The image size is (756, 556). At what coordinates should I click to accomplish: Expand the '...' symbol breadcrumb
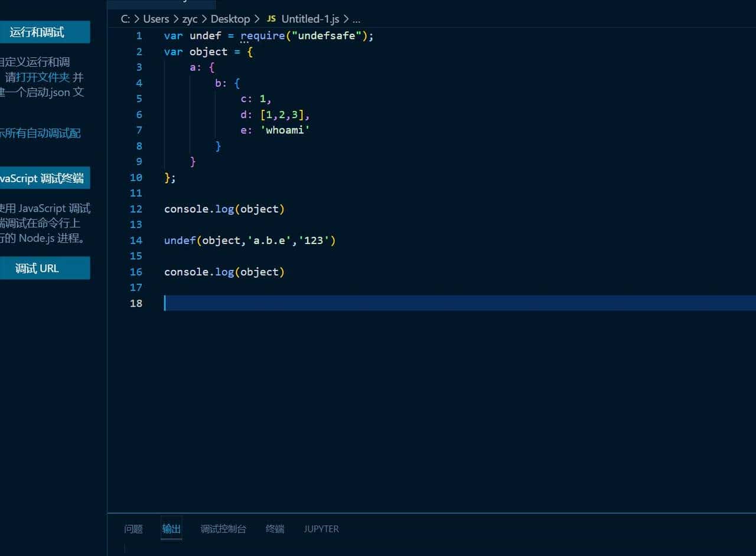[356, 18]
